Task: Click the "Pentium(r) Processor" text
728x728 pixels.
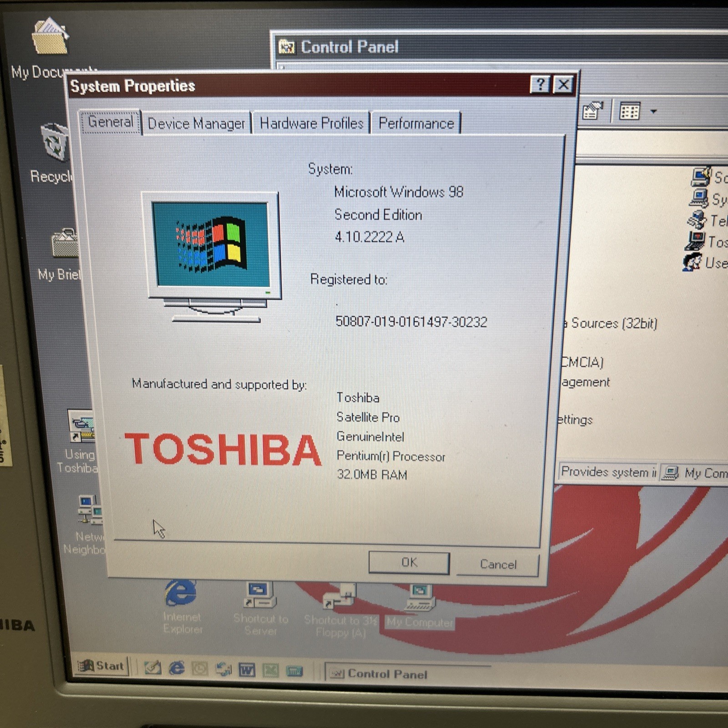Action: tap(391, 456)
